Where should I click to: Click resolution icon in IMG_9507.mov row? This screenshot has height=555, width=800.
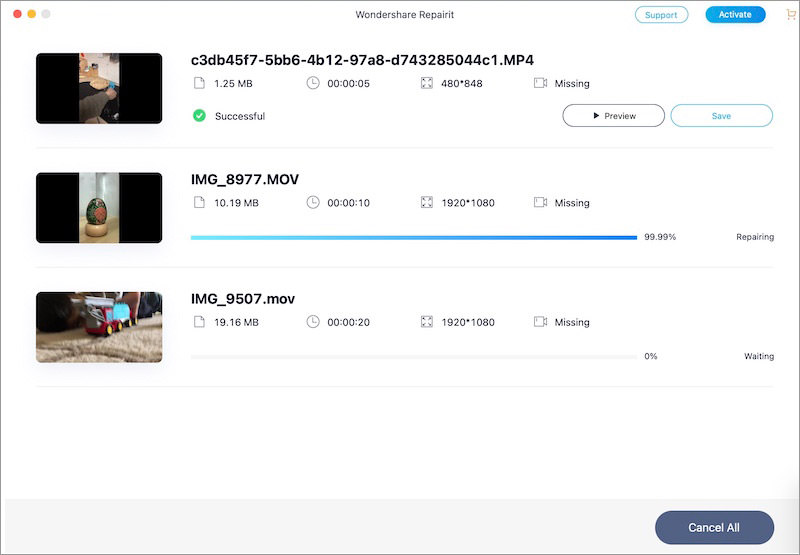coord(427,322)
